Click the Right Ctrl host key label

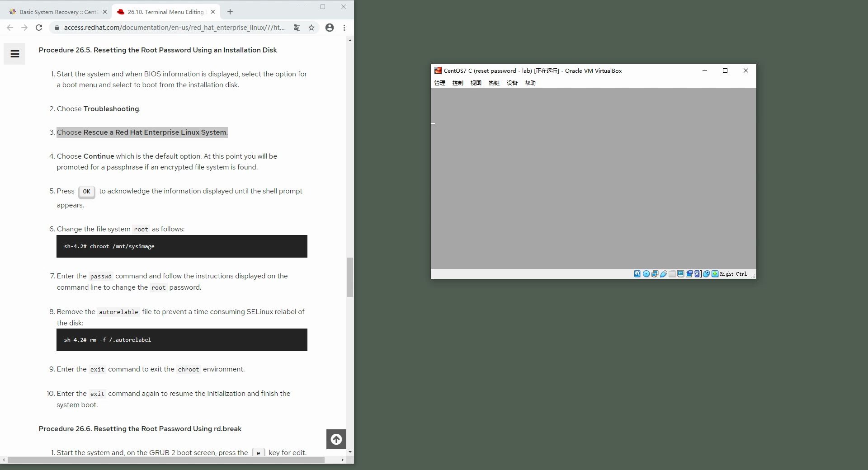click(x=733, y=274)
